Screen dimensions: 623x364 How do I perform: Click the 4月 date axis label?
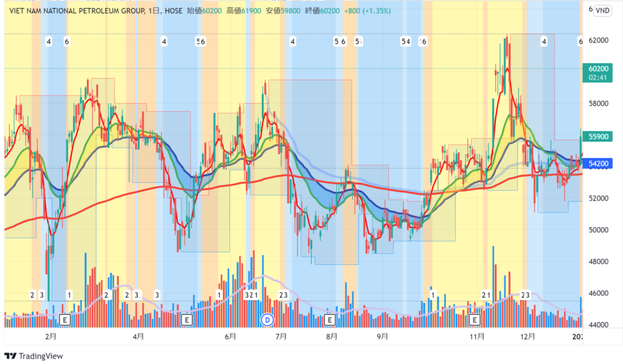click(138, 337)
